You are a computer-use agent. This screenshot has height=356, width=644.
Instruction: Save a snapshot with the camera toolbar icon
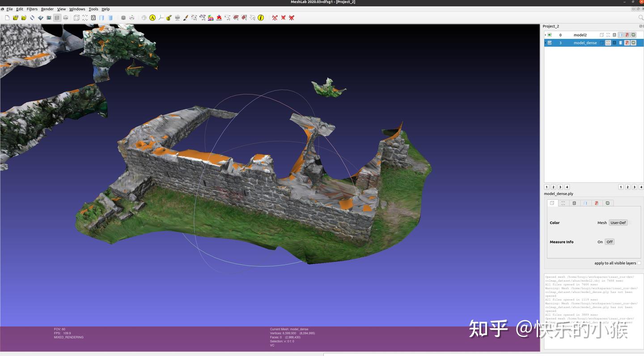[49, 18]
